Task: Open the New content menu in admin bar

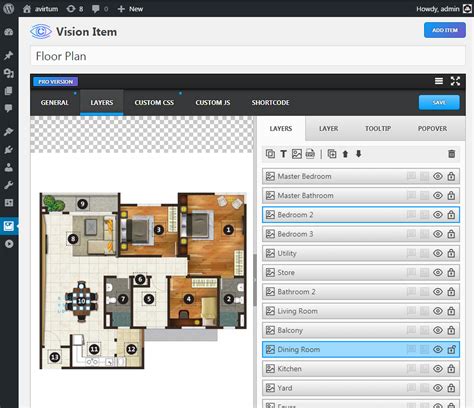Action: click(130, 9)
